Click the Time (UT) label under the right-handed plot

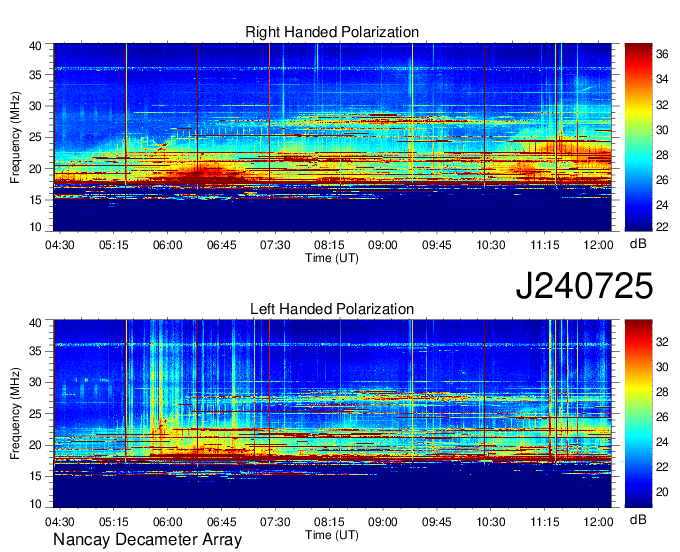332,258
